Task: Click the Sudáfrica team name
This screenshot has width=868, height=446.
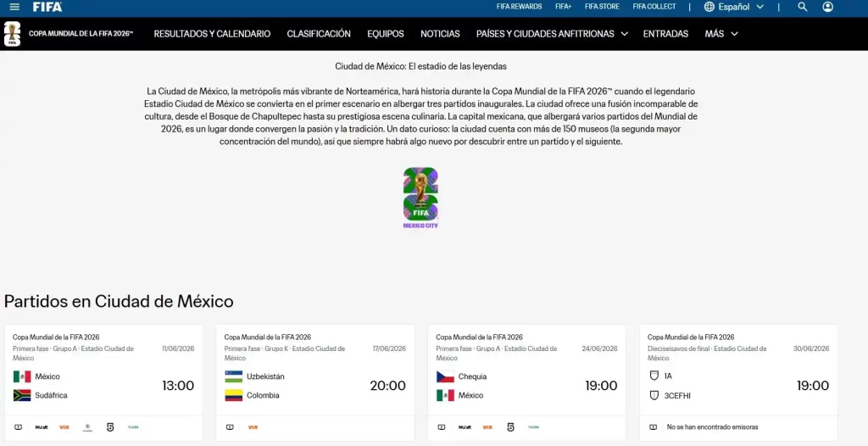Action: pos(52,396)
